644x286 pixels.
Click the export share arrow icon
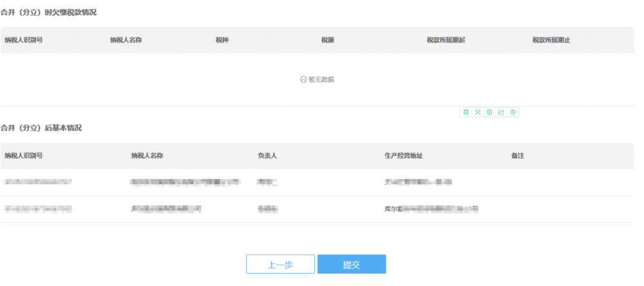pos(501,112)
